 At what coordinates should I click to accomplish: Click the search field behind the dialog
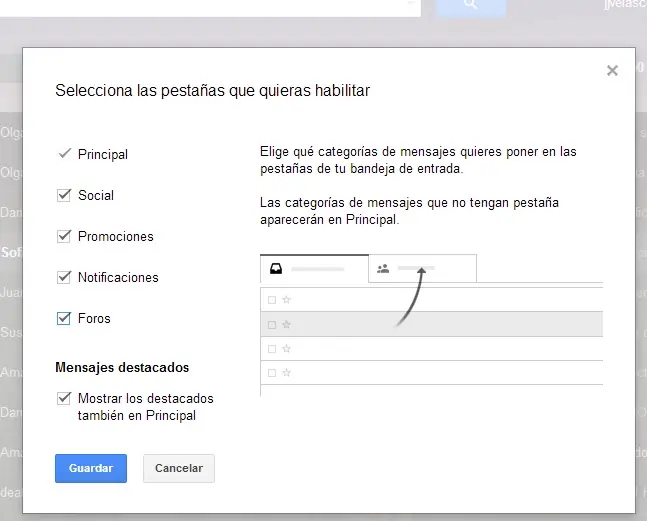pyautogui.click(x=210, y=7)
